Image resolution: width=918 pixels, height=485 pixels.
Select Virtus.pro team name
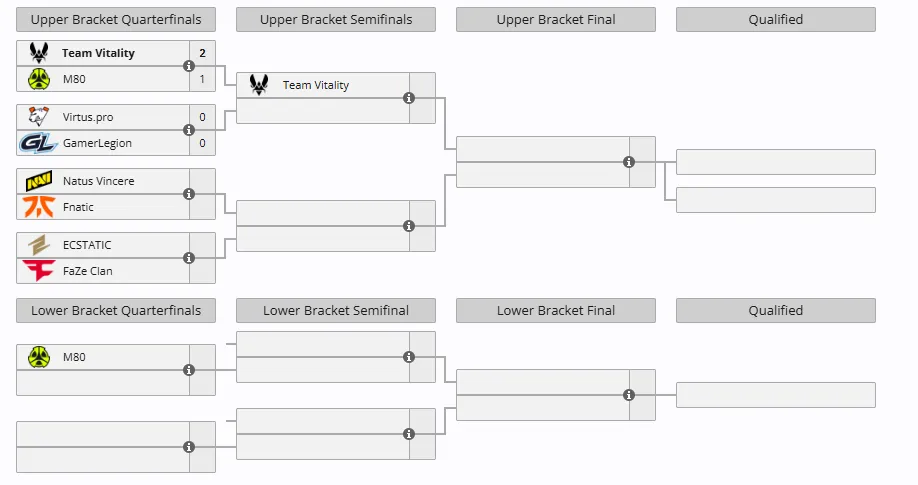point(88,117)
